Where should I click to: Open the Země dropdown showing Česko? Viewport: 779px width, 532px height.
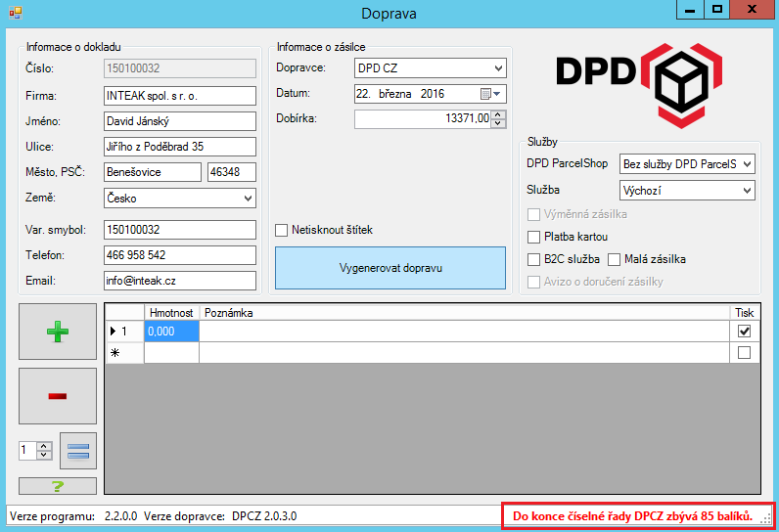coord(180,198)
